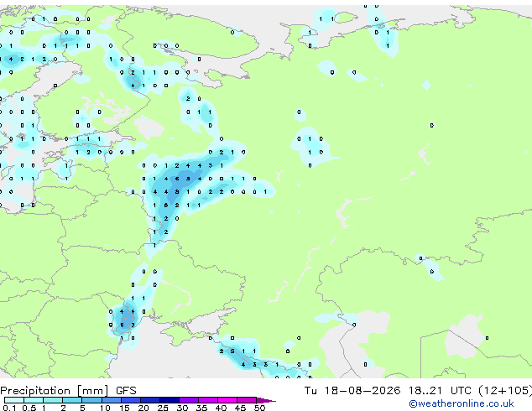Click the '25' legend scale value

coord(163,408)
